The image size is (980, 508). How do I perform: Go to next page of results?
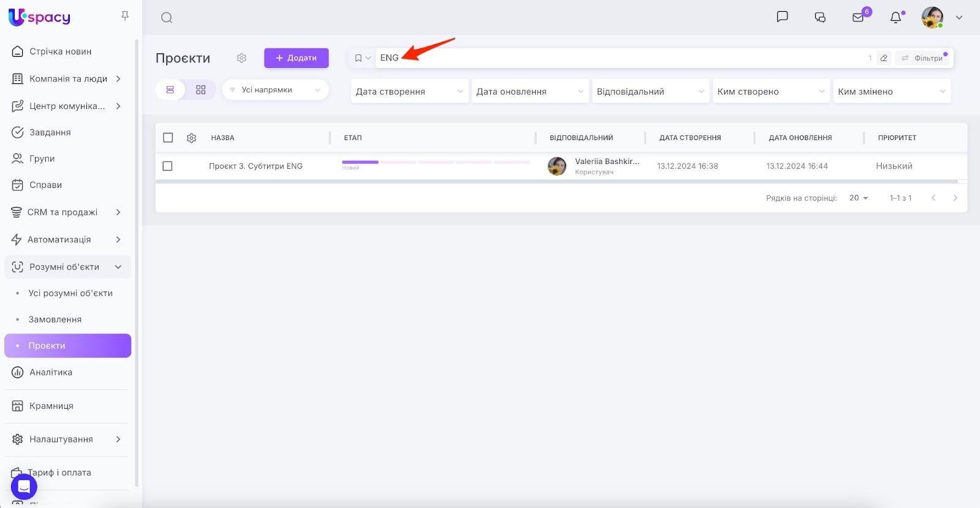click(955, 198)
